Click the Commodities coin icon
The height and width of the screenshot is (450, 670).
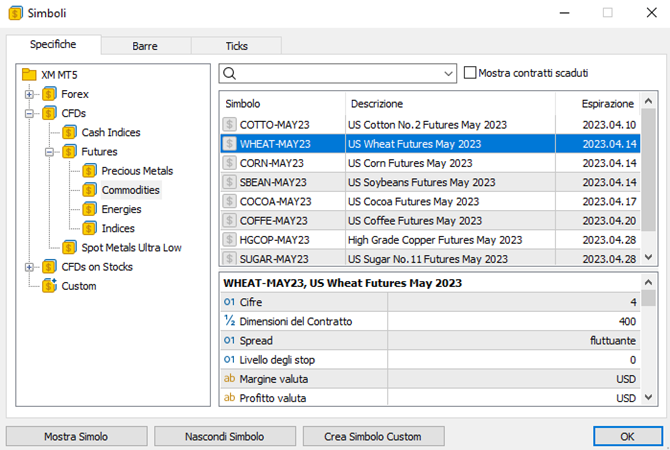pos(89,190)
